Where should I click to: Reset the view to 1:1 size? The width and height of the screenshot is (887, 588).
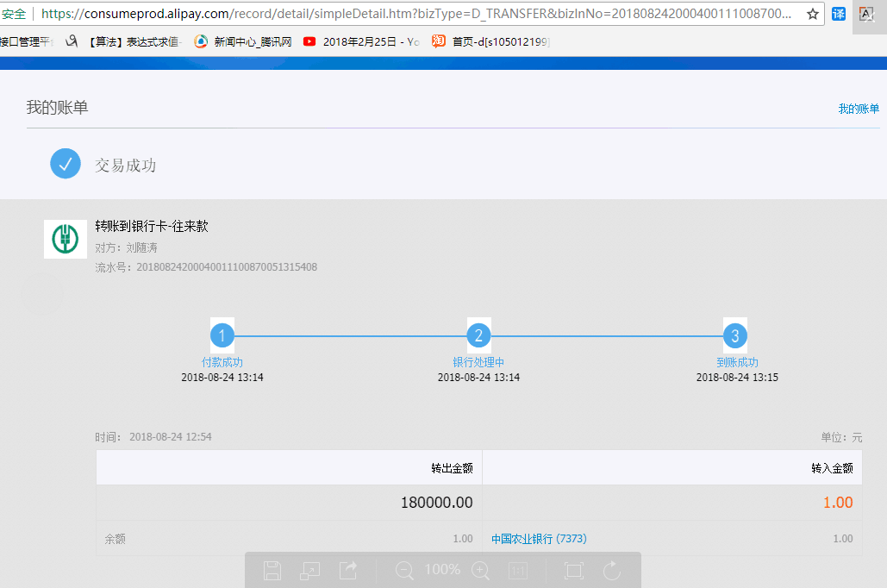tap(518, 571)
